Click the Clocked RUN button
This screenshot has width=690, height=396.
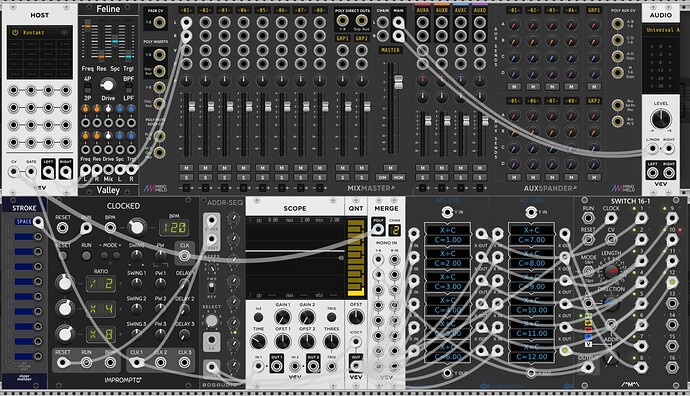pyautogui.click(x=87, y=256)
